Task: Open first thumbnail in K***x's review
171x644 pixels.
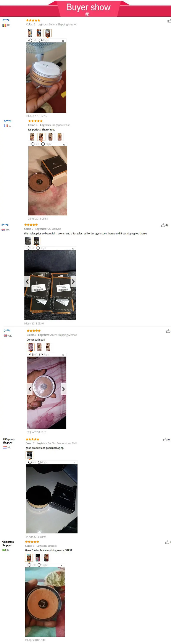Action: 28,241
